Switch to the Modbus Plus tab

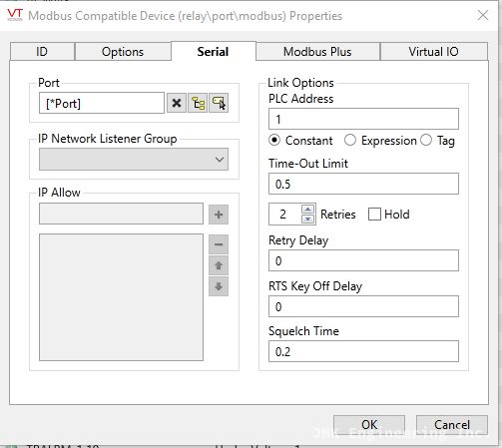(x=317, y=52)
